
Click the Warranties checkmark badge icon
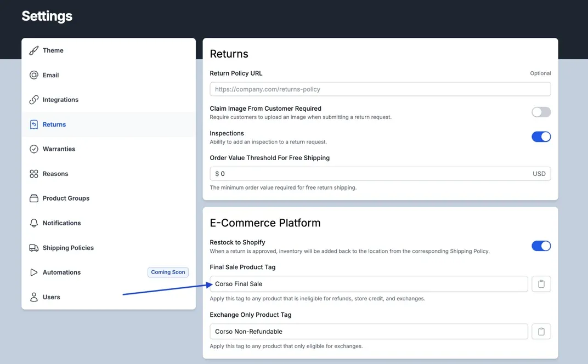(x=34, y=149)
